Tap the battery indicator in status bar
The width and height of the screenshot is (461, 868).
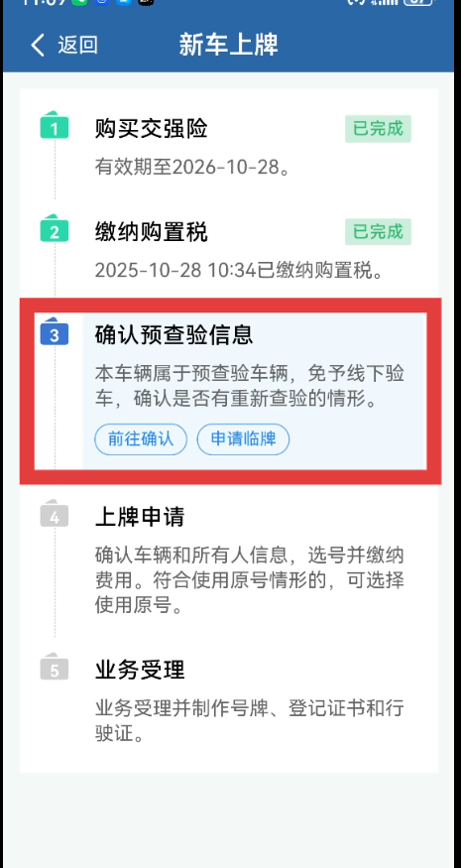click(x=420, y=2)
